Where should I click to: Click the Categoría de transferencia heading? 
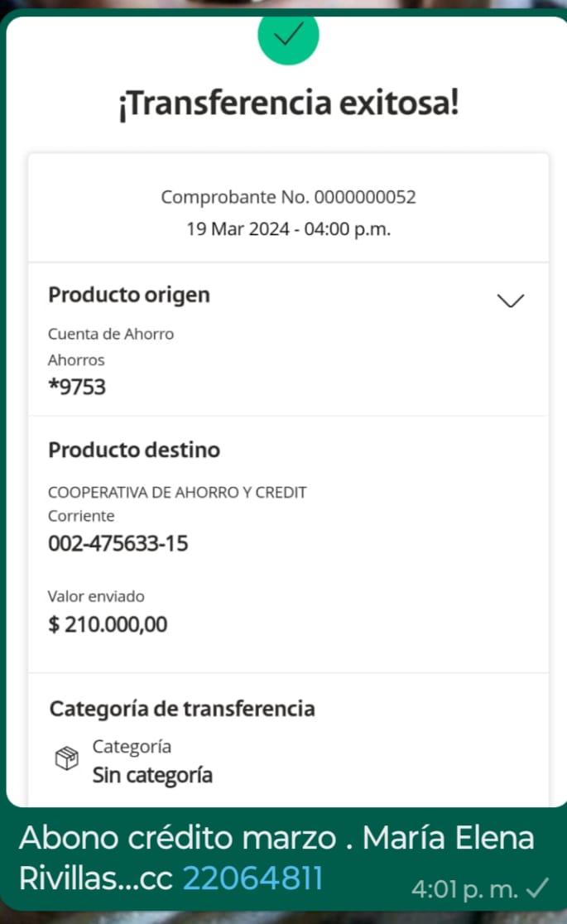point(182,709)
